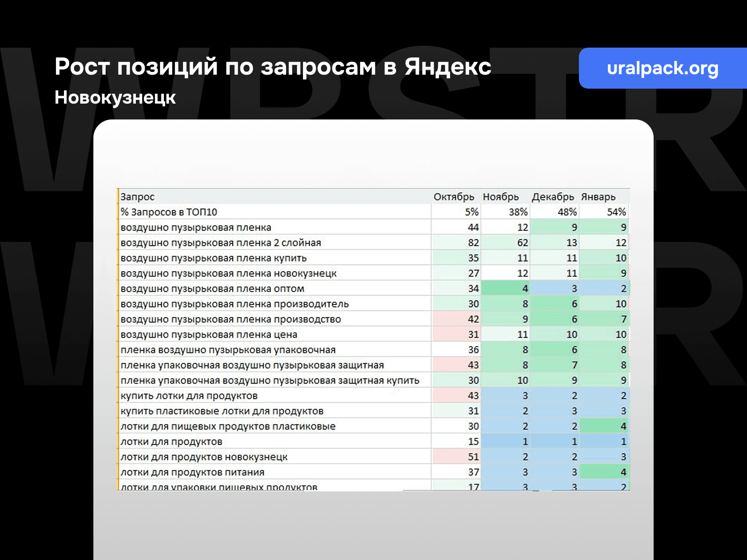This screenshot has height=560, width=747.
Task: Select the Декабрь column header
Action: pos(553,196)
